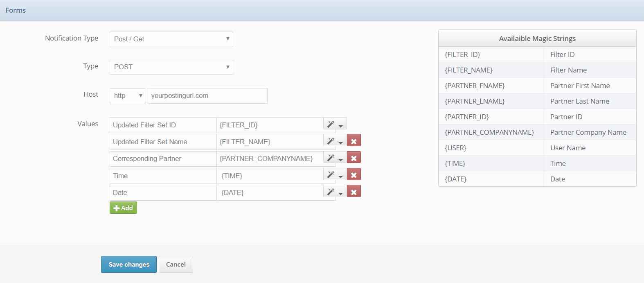Remove the Corresponding Partner value row
The image size is (644, 283).
click(354, 158)
